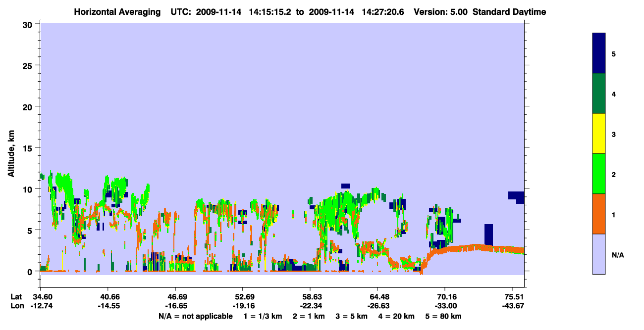This screenshot has width=644, height=330.
Task: Click the '1 = 1/3 km' legend entry
Action: point(262,316)
